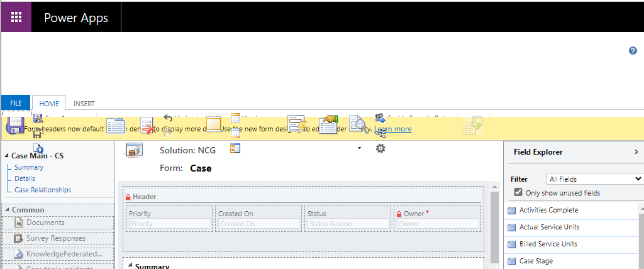The width and height of the screenshot is (644, 269).
Task: Click the Power Apps title
Action: pyautogui.click(x=76, y=18)
